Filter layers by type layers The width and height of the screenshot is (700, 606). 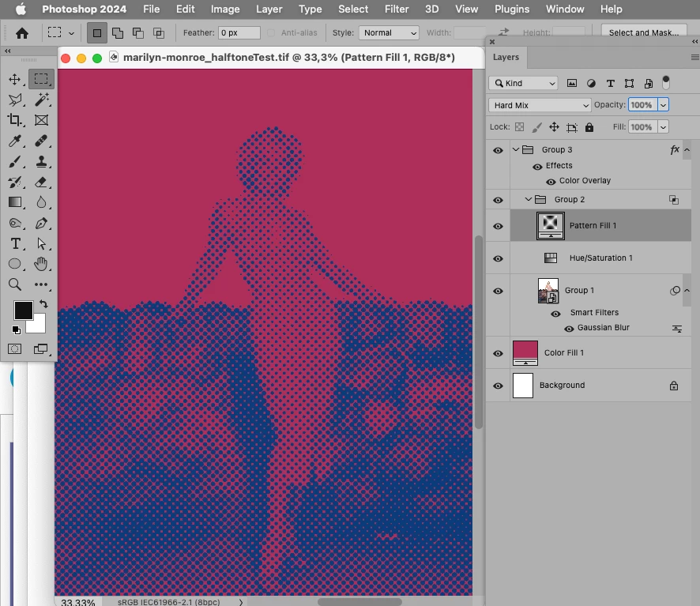point(610,83)
